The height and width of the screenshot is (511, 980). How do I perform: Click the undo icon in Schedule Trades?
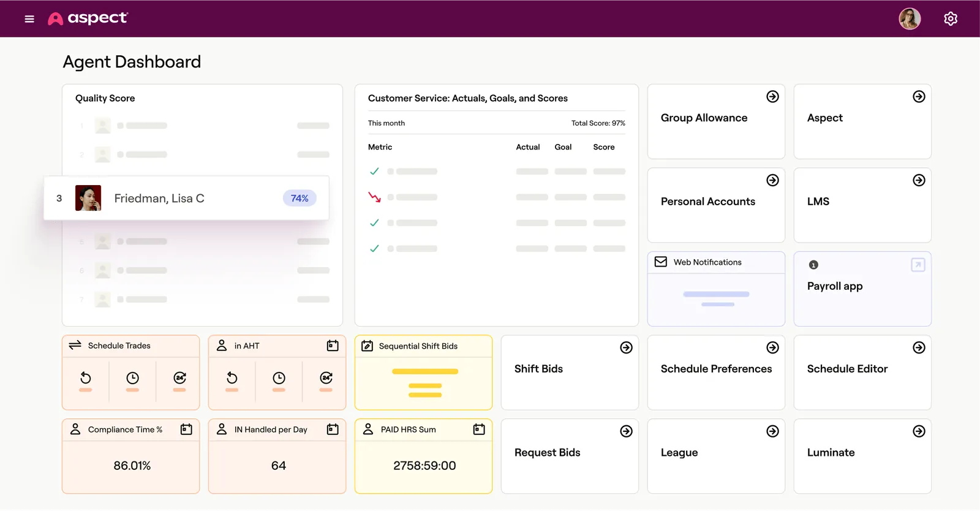coord(86,377)
